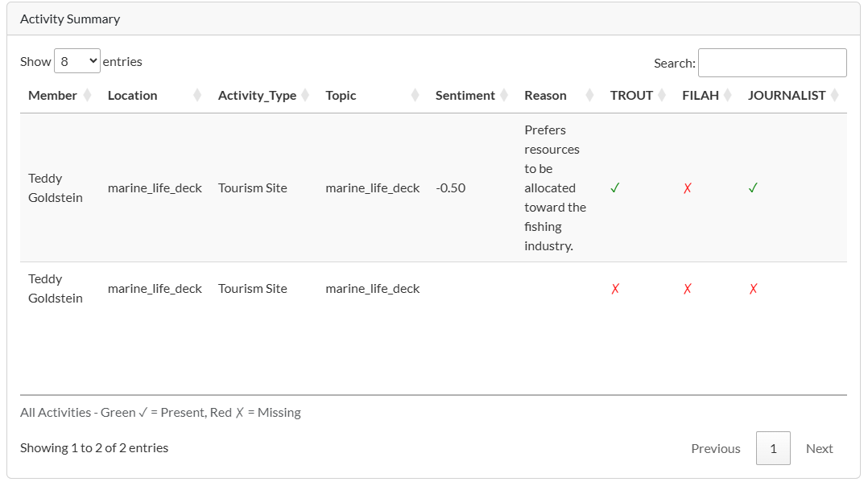Sort the TROUT column

point(662,95)
